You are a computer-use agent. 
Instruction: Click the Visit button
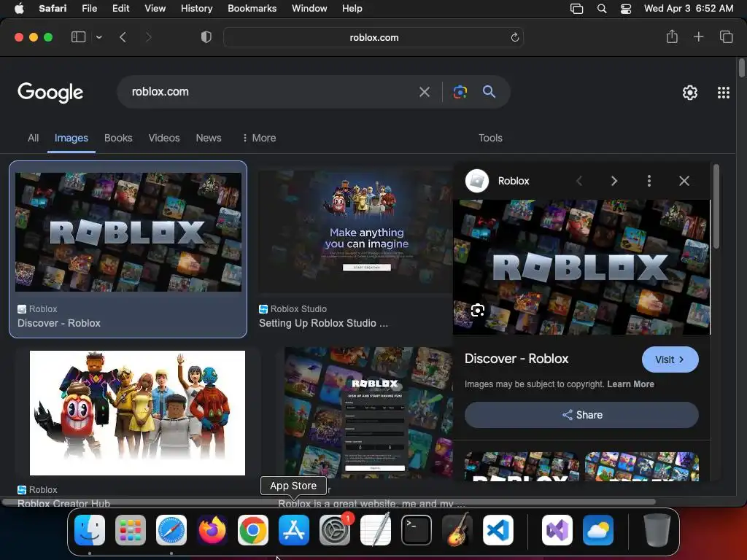670,359
